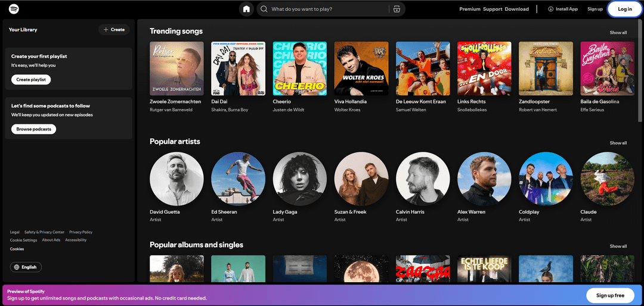
Task: Click the Log in button
Action: pos(625,9)
